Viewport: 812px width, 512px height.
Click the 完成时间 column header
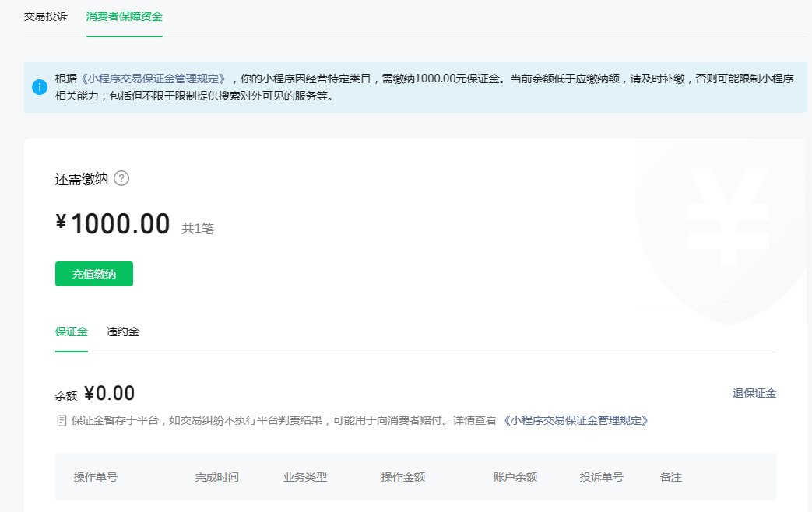click(217, 477)
